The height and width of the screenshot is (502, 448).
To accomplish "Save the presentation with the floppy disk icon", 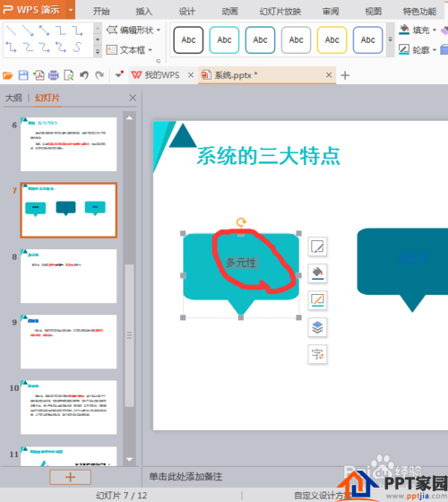I will point(23,75).
